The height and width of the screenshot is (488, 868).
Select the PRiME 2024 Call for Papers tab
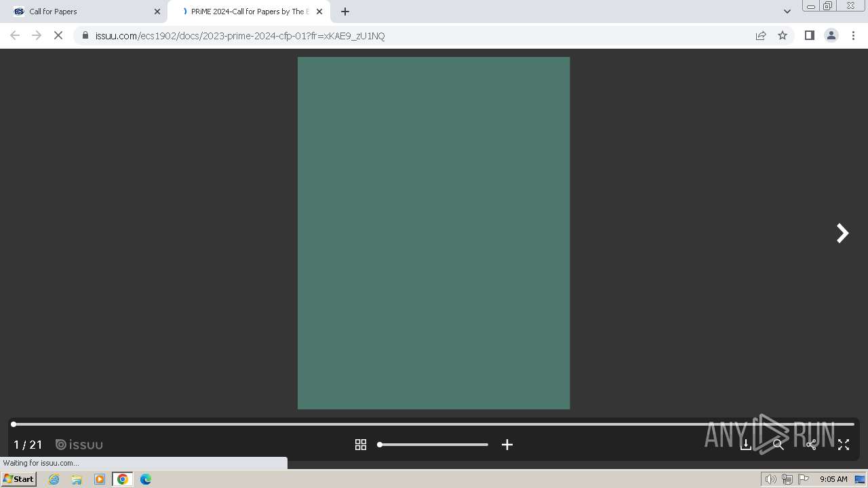pyautogui.click(x=250, y=12)
